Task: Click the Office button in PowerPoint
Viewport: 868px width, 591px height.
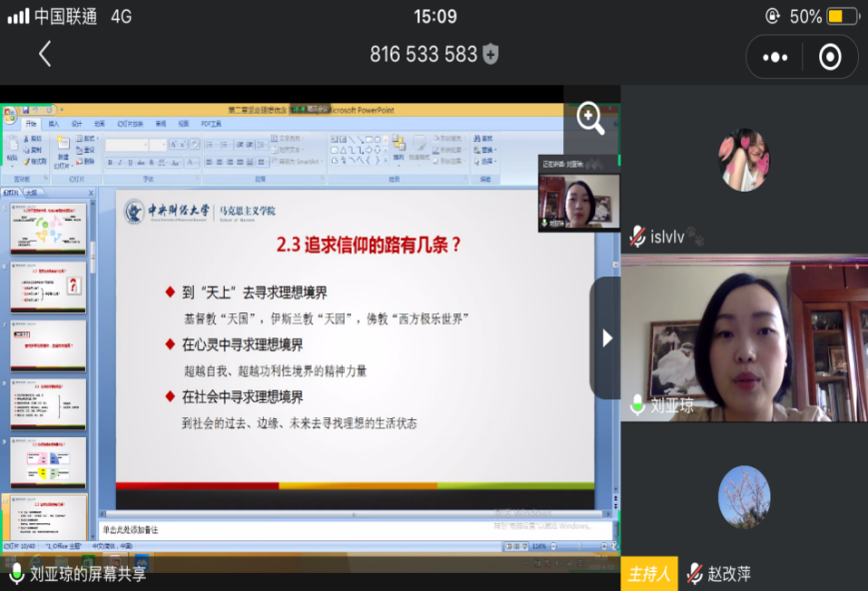Action: pyautogui.click(x=9, y=114)
